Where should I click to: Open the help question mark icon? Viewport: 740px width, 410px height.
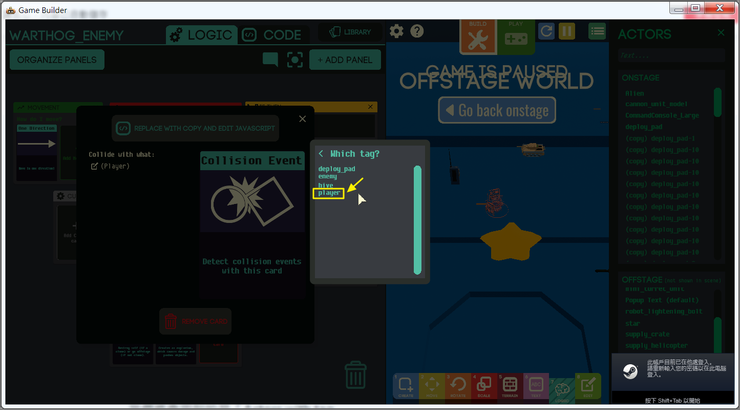tap(415, 32)
